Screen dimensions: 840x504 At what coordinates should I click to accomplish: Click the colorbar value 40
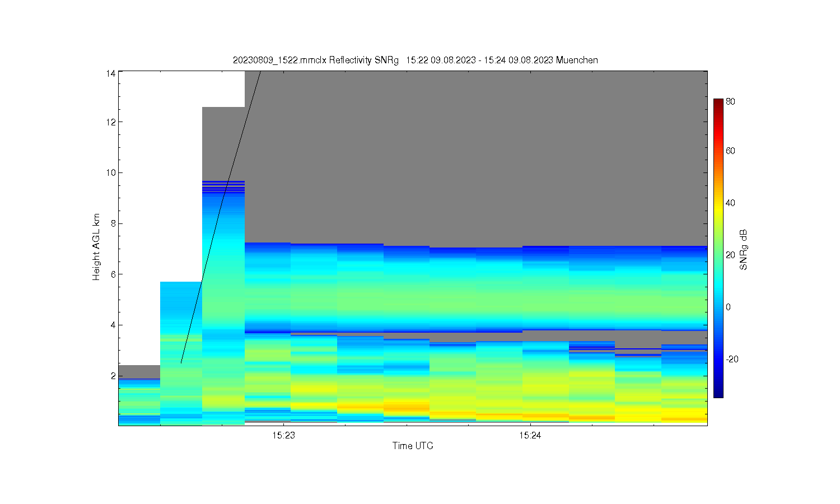(730, 203)
